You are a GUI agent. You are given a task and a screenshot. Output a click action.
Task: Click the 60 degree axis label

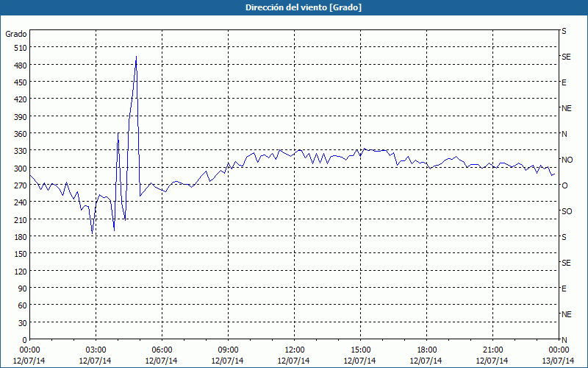click(x=23, y=305)
